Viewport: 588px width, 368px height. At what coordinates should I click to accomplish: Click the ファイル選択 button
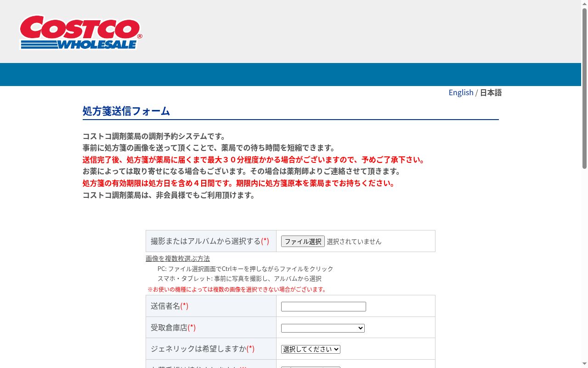[x=303, y=241]
